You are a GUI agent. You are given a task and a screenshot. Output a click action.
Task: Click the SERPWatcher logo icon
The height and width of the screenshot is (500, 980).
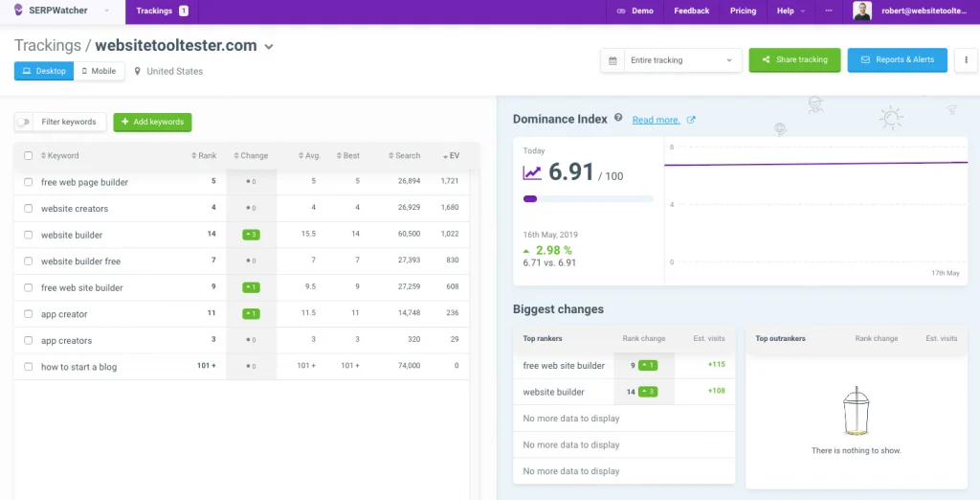point(18,11)
